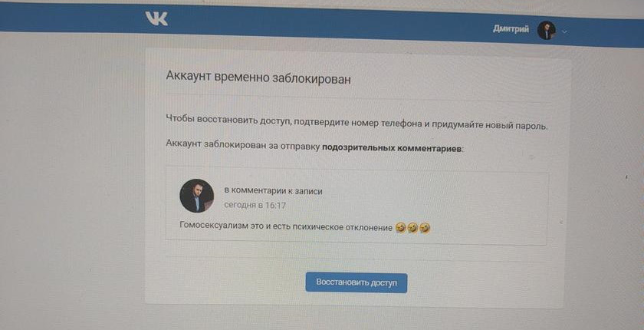Image resolution: width=644 pixels, height=330 pixels.
Task: Open the в комментарии к записи link
Action: click(x=273, y=191)
